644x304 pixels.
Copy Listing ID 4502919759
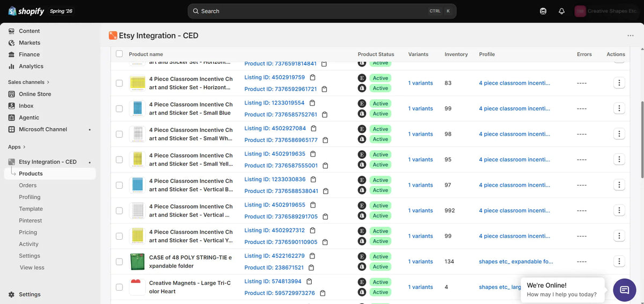tap(312, 77)
